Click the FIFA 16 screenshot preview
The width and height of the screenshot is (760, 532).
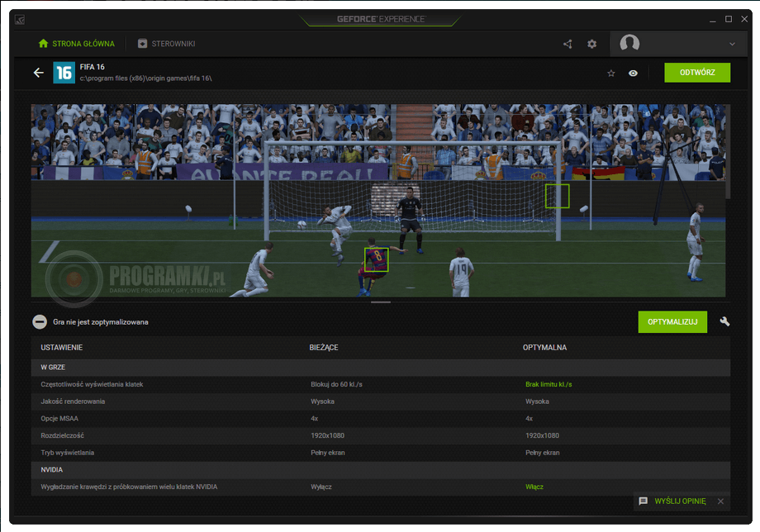[378, 201]
